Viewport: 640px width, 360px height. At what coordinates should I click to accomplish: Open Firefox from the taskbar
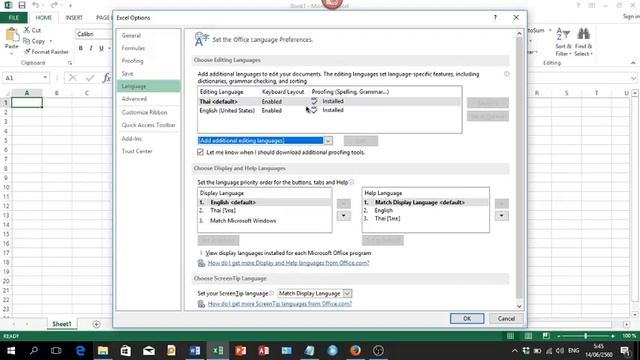point(355,351)
